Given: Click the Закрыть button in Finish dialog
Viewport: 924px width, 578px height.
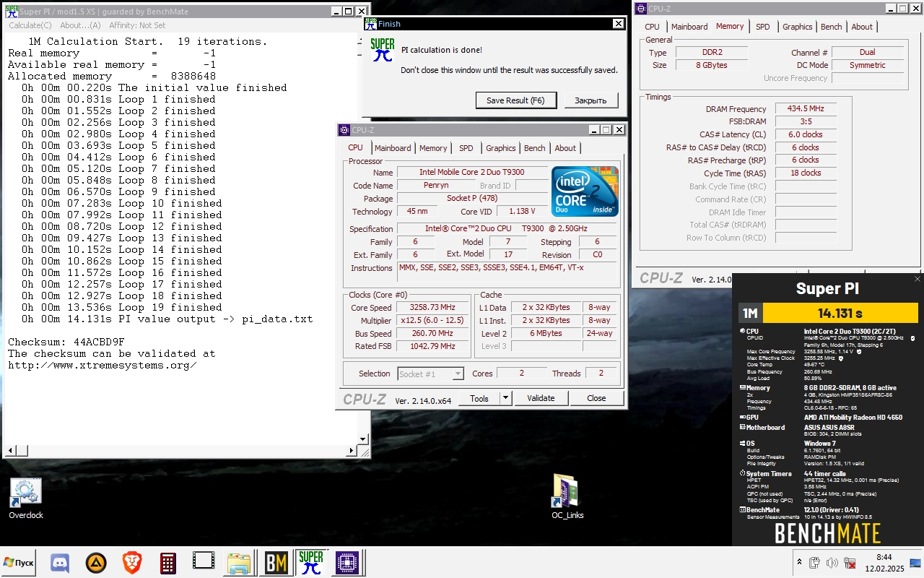Looking at the screenshot, I should 590,100.
